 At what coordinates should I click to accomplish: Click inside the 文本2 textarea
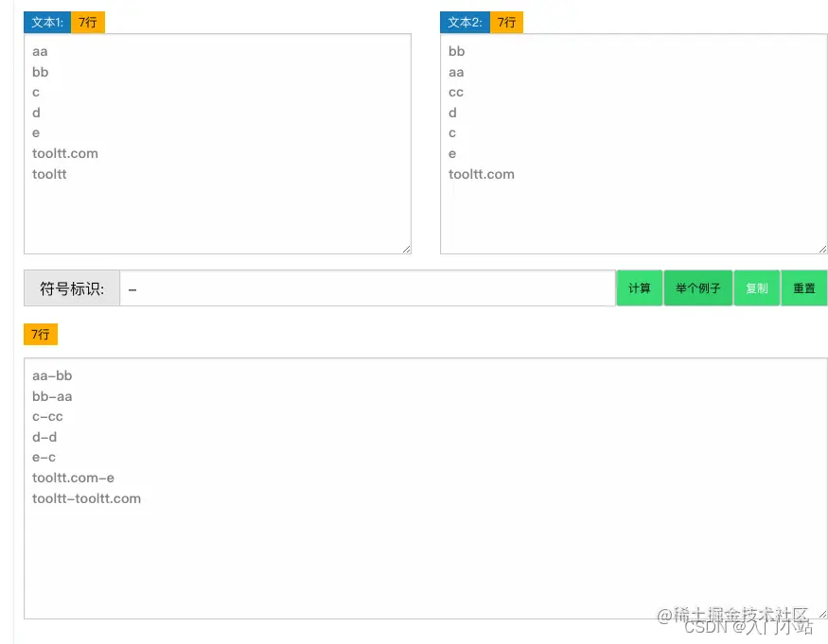[x=634, y=144]
